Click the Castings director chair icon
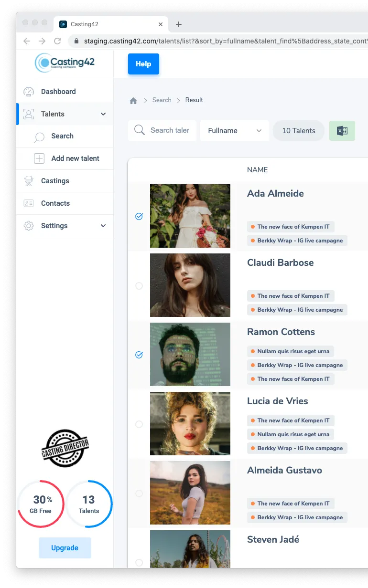Screen dimensions: 368x588 click(29, 181)
